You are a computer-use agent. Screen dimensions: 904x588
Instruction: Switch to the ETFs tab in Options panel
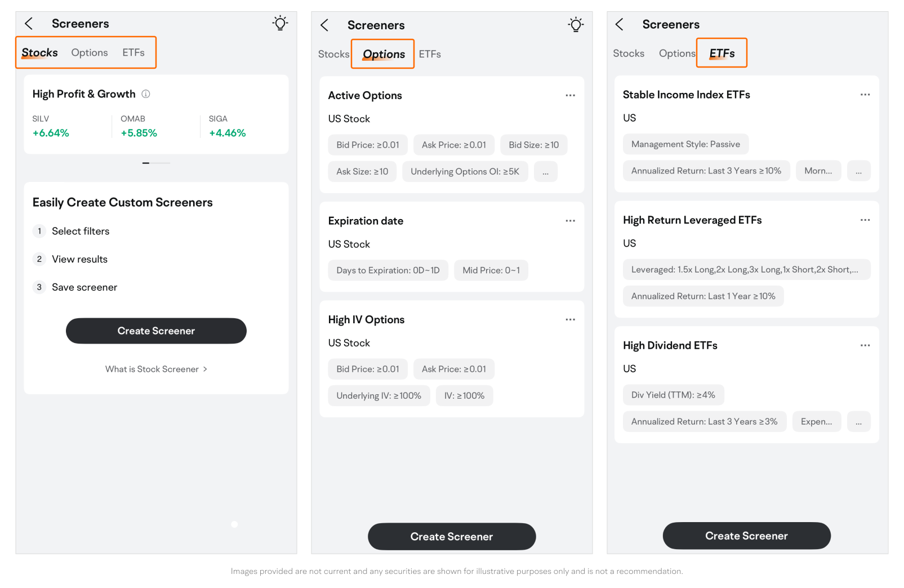[430, 55]
